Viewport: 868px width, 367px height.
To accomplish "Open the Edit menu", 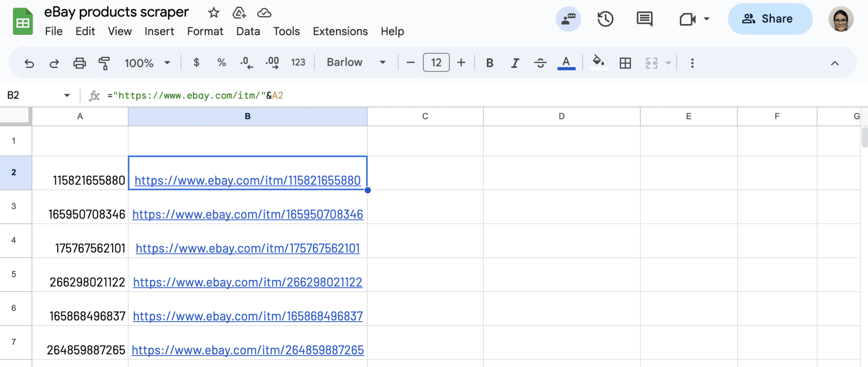I will (x=85, y=31).
